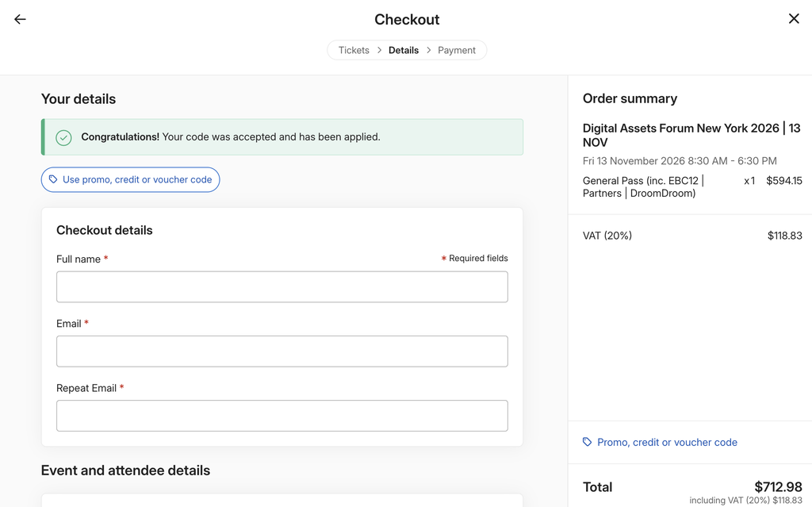812x507 pixels.
Task: Go back using the left arrow icon
Action: click(20, 19)
